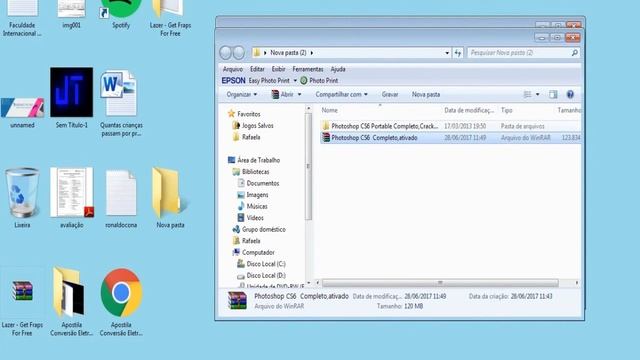Open the Organizar dropdown menu

[242, 94]
